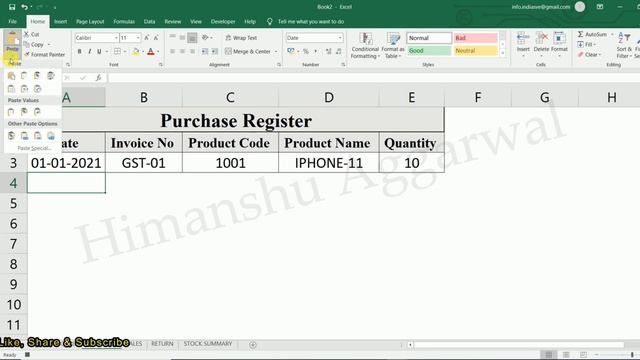This screenshot has width=640, height=360.
Task: Click the Cut command
Action: (x=32, y=34)
